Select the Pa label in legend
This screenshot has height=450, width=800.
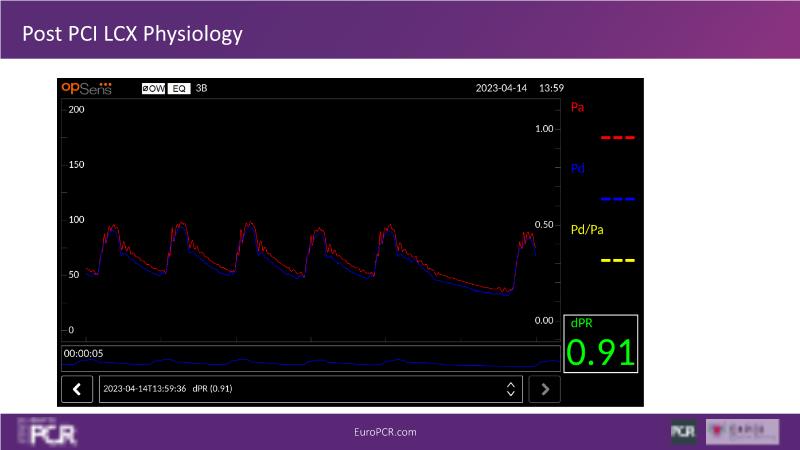[x=578, y=107]
